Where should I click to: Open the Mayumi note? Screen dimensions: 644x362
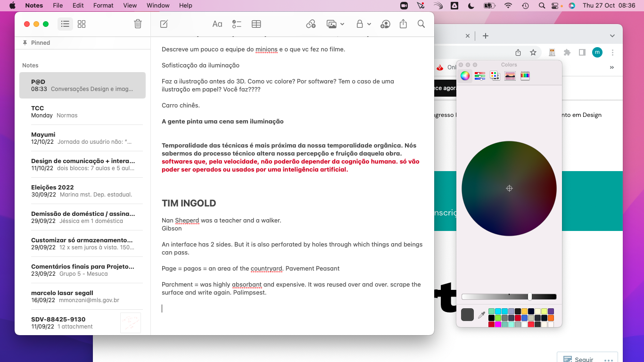pyautogui.click(x=83, y=138)
